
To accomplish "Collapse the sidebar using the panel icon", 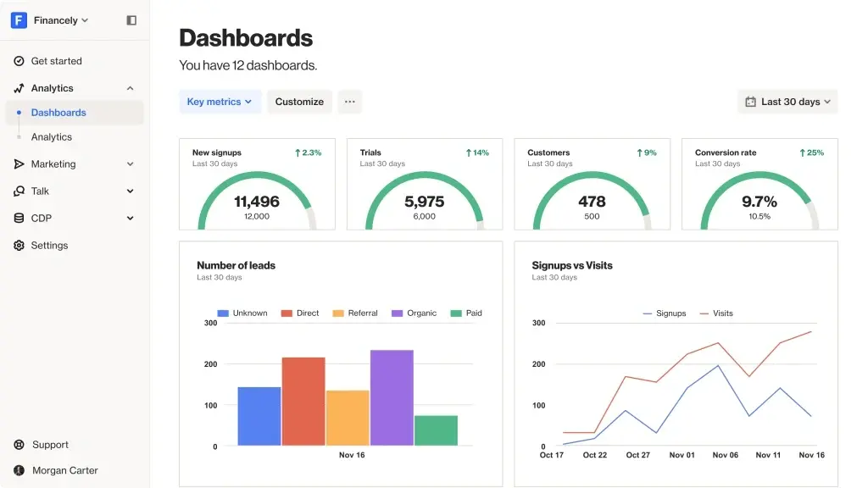I will pos(131,19).
